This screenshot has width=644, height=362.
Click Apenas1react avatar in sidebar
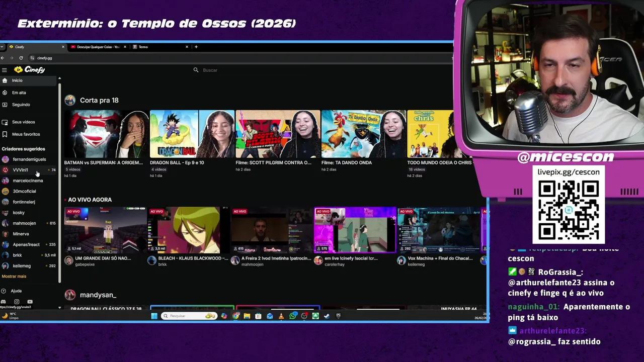[5, 244]
